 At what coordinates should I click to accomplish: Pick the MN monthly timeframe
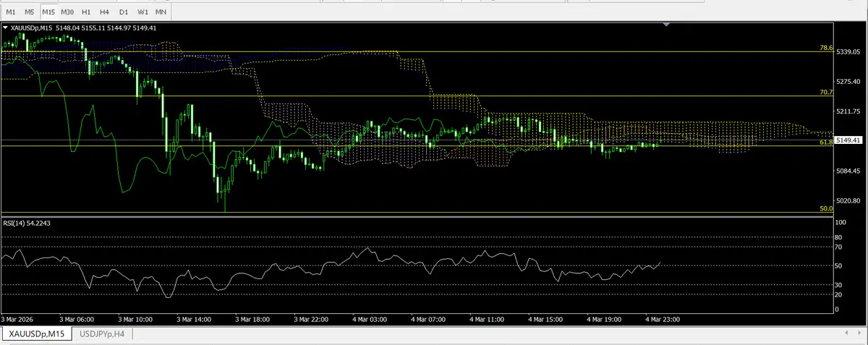pos(161,12)
